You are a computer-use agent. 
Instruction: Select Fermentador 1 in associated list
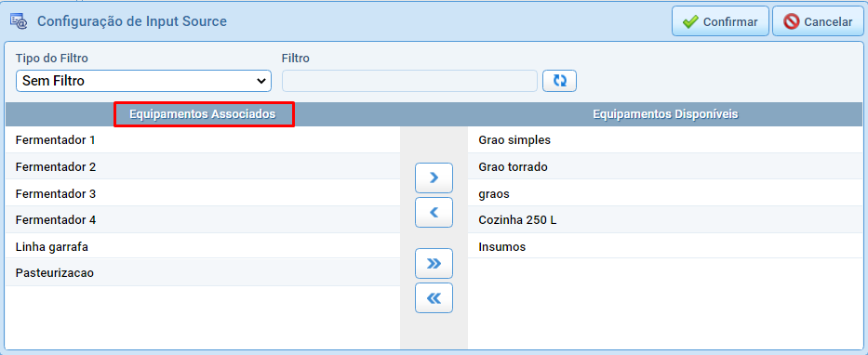203,140
